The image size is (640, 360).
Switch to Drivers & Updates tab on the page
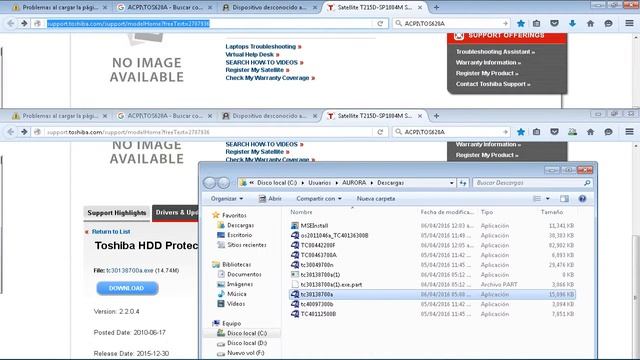[176, 213]
